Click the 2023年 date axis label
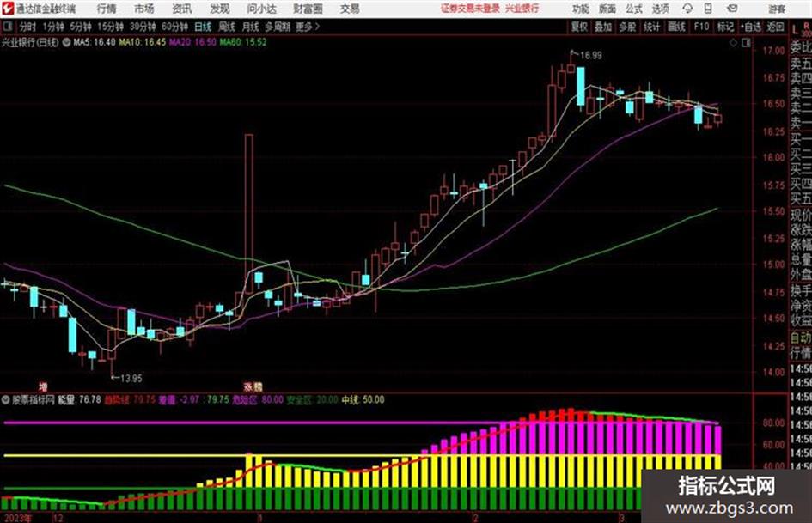The image size is (812, 523). [19, 518]
